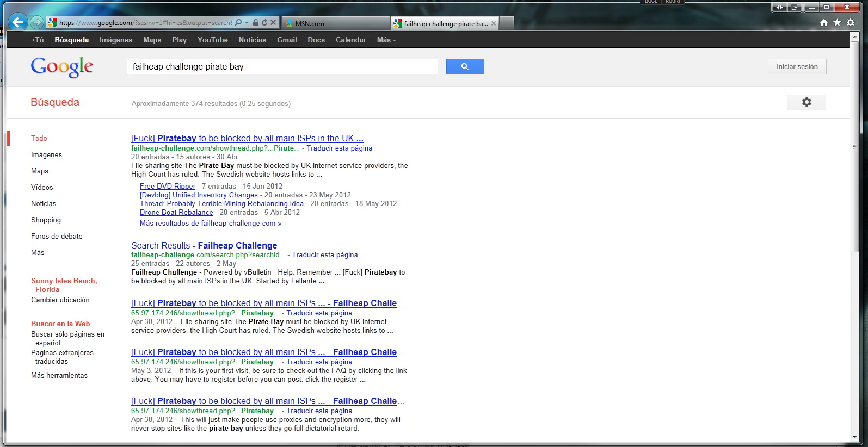This screenshot has height=447, width=868.
Task: Switch to the MSN.com tab
Action: click(336, 23)
